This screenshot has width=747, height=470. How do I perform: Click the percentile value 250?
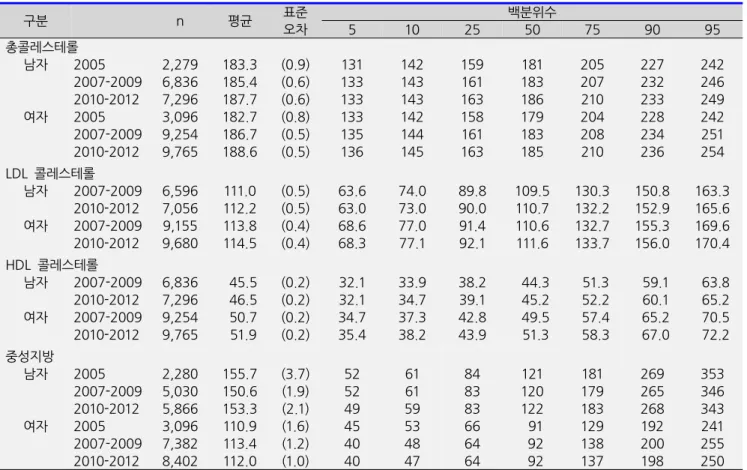pyautogui.click(x=712, y=461)
